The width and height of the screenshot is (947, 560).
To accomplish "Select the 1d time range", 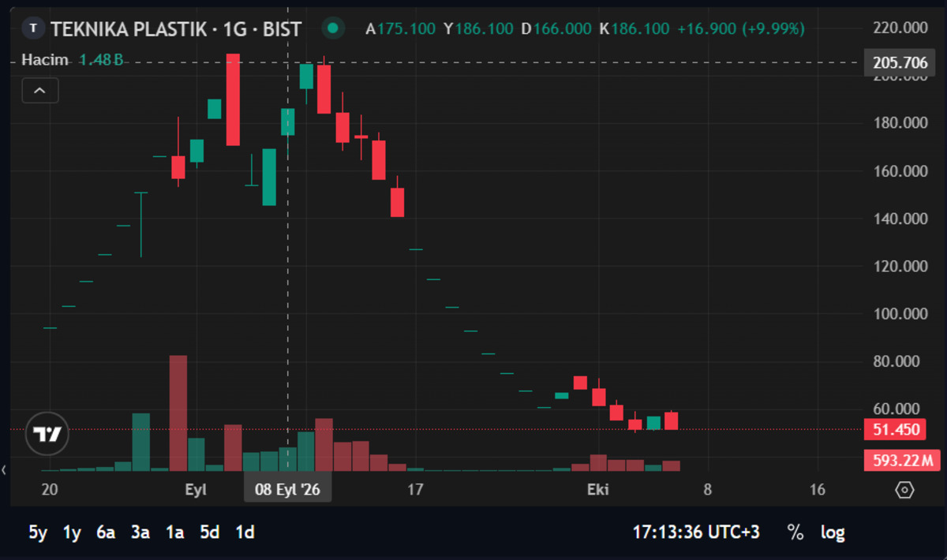I will (245, 532).
